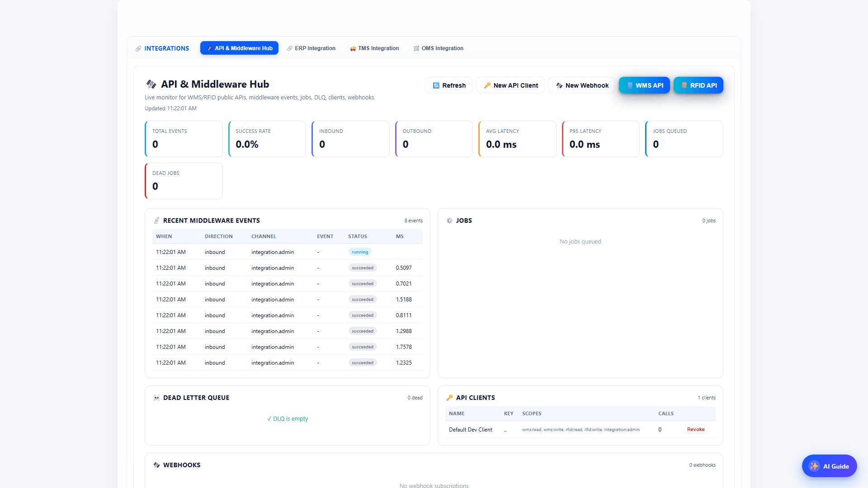
Task: Click the satellite icon beside API & Middleware Hub title
Action: click(151, 84)
